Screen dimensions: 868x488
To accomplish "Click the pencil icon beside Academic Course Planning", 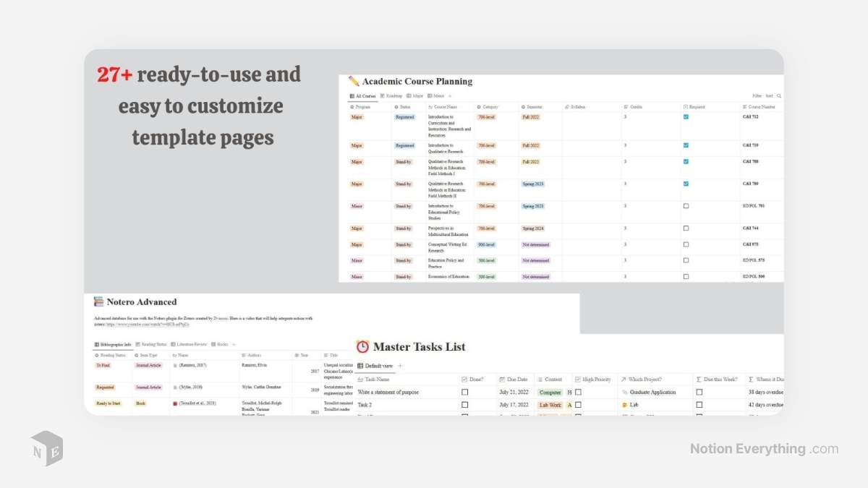I will click(354, 81).
